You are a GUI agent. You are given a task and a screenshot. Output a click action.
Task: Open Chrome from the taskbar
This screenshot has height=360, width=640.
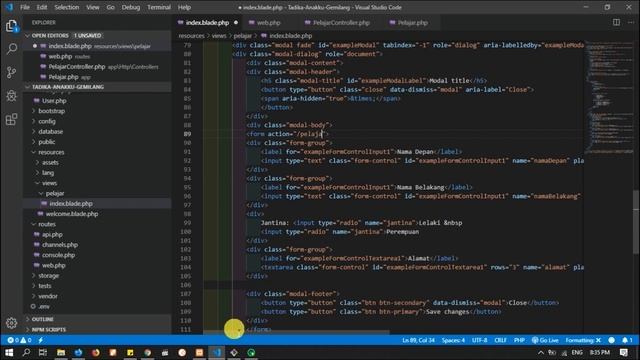(147, 352)
